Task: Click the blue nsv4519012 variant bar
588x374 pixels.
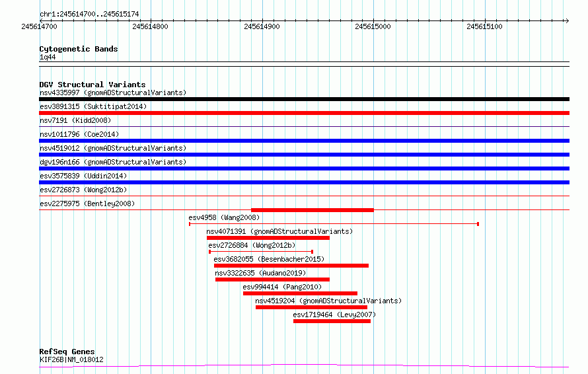Action: (x=304, y=155)
